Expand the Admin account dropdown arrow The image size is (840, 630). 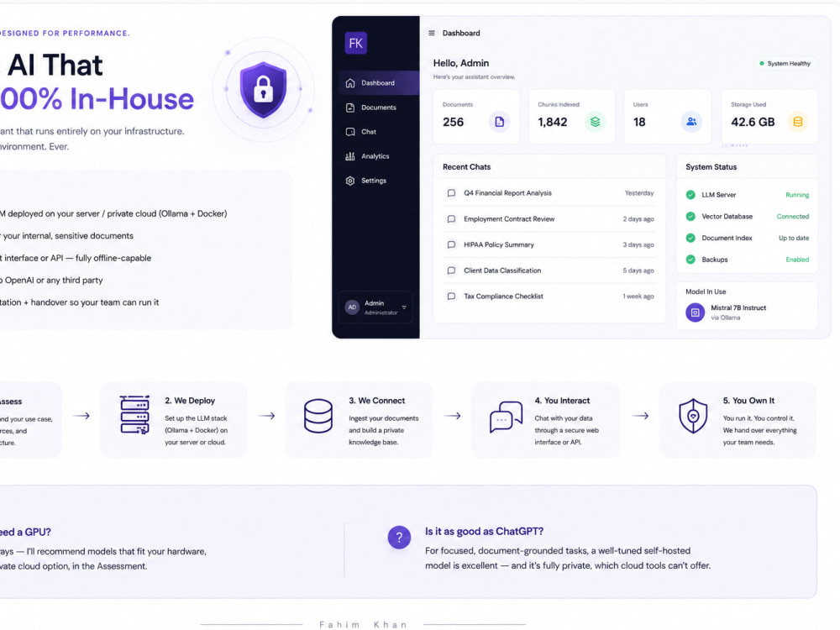coord(404,307)
